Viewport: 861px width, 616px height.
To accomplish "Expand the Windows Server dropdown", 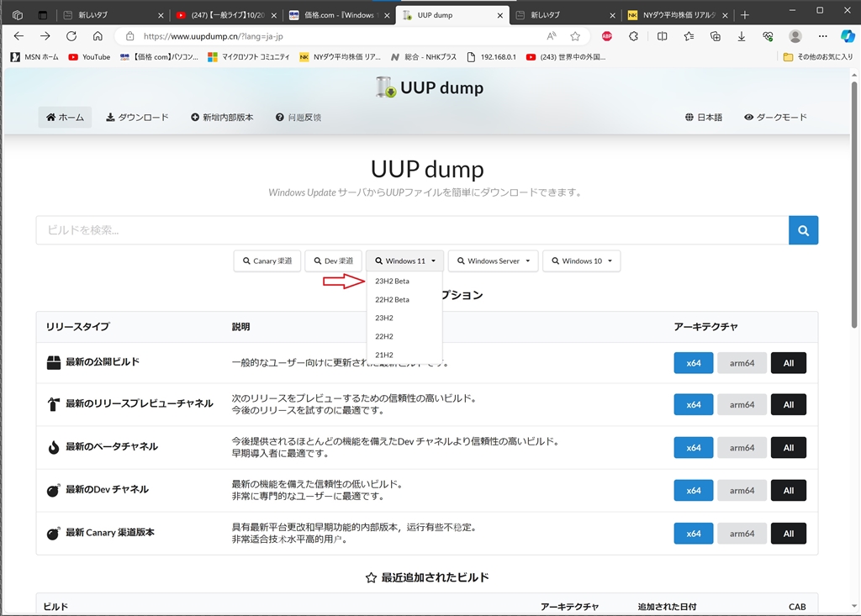I will point(494,261).
